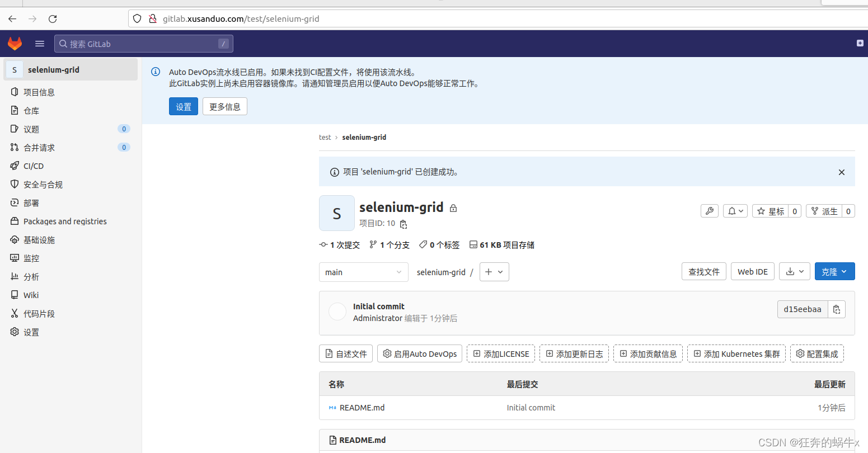Click 添加LICENSE button

pos(501,353)
